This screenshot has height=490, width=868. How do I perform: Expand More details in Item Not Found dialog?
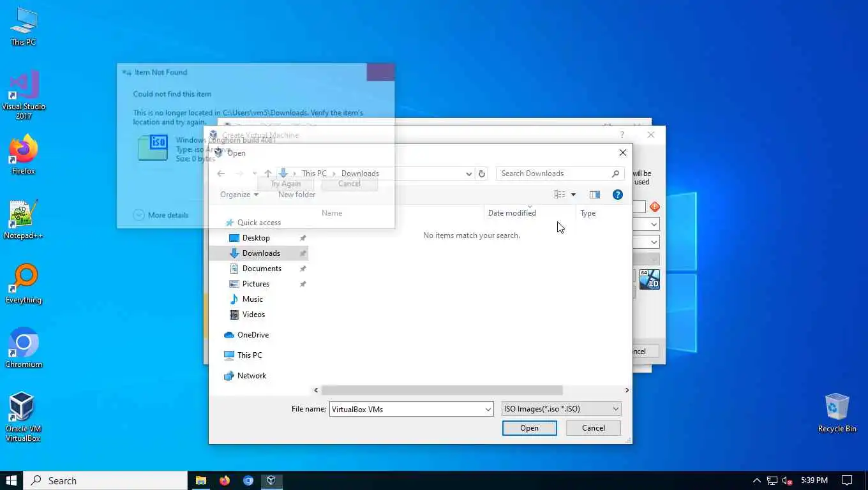(x=161, y=215)
